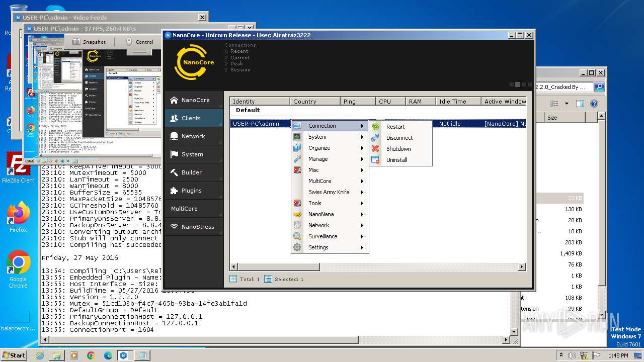Select the Clients sidebar tab
Image resolution: width=644 pixels, height=362 pixels.
[x=194, y=118]
